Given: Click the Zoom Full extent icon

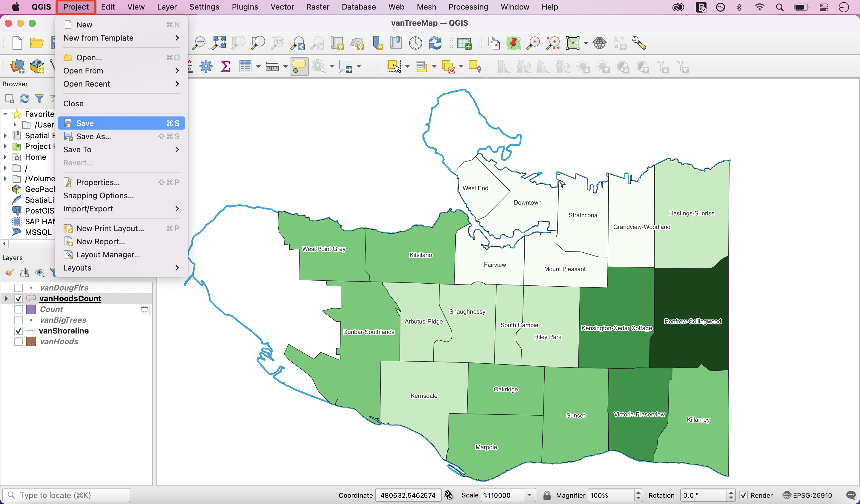Looking at the screenshot, I should click(x=218, y=43).
